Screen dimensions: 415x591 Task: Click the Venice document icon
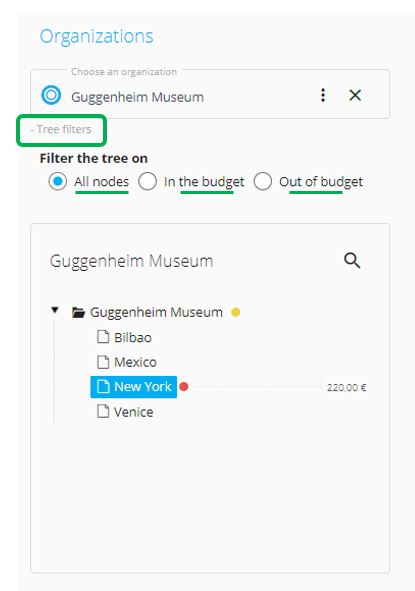coord(103,412)
